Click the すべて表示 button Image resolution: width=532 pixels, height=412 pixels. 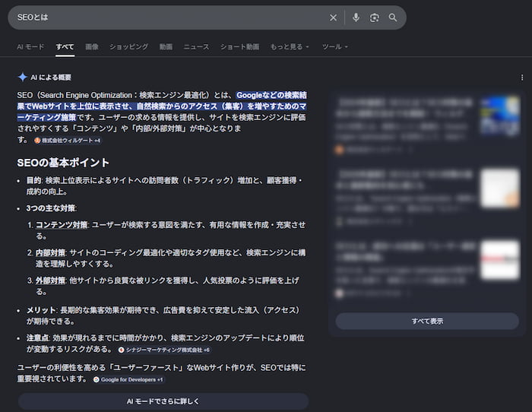point(427,321)
